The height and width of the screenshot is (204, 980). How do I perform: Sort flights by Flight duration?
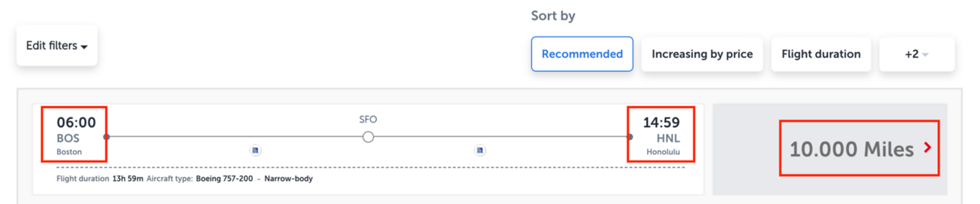pos(820,54)
